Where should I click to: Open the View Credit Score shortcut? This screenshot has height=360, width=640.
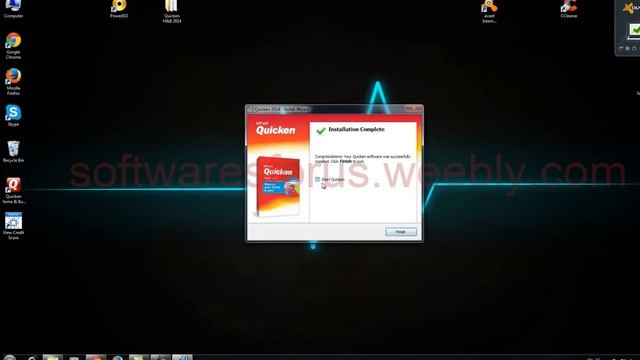coord(13,226)
